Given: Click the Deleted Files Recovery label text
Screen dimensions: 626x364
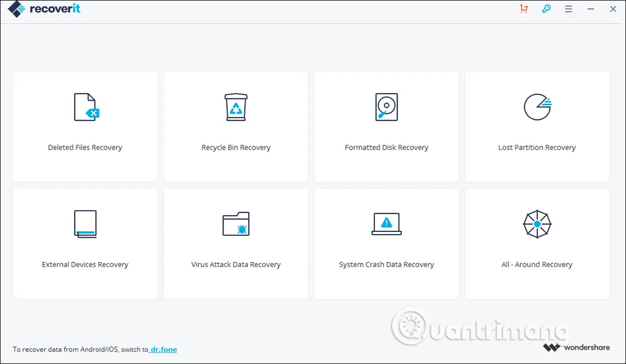Looking at the screenshot, I should pos(85,147).
